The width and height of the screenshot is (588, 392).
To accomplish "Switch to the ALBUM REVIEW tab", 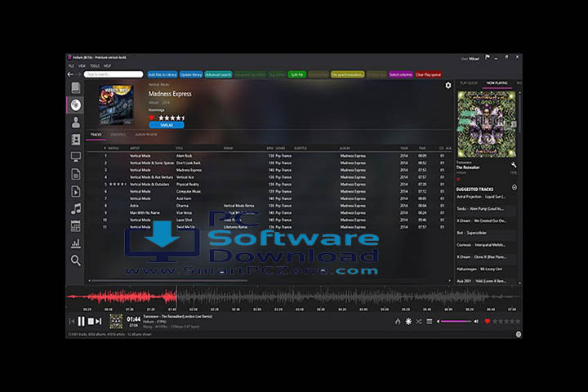I will [x=146, y=135].
